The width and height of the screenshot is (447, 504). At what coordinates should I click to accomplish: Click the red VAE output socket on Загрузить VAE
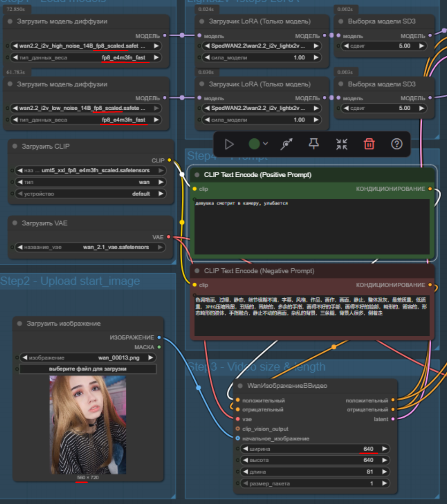coord(169,237)
